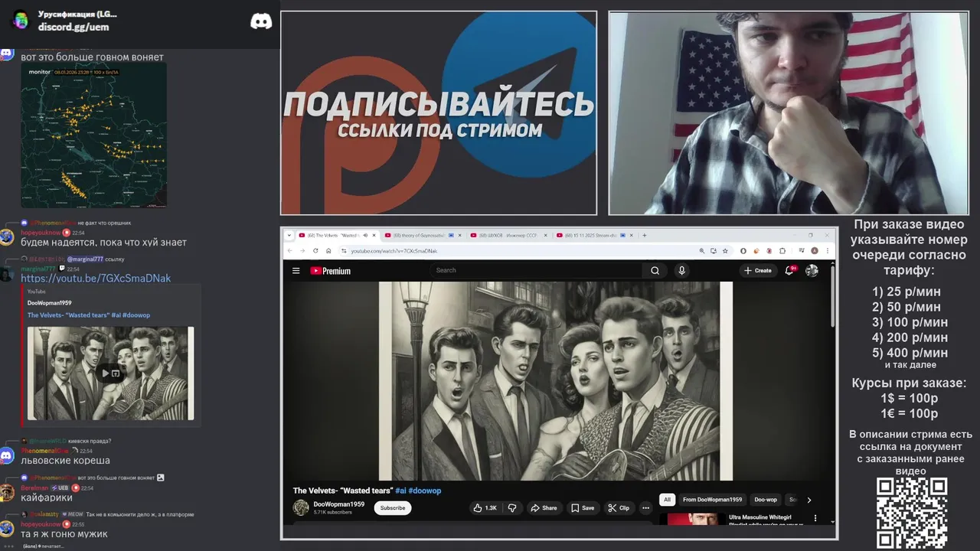Image resolution: width=980 pixels, height=551 pixels.
Task: Click the Create button
Action: point(758,270)
